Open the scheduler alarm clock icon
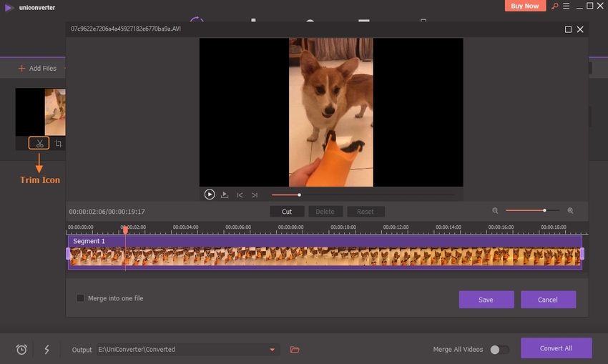Viewport: 608px width, 364px height. point(22,350)
